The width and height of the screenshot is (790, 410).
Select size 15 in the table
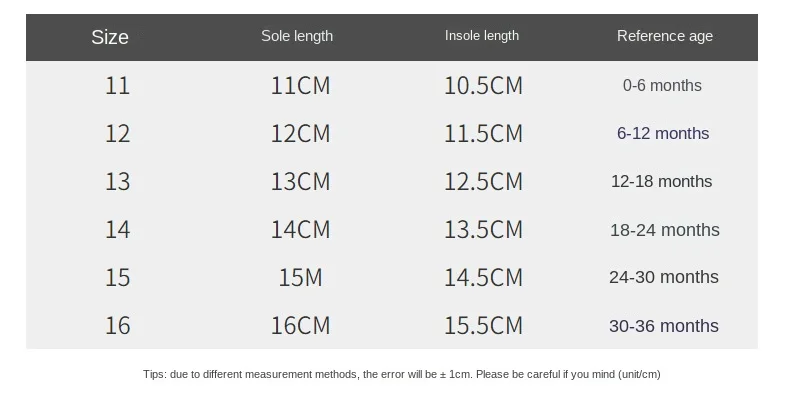pyautogui.click(x=117, y=278)
